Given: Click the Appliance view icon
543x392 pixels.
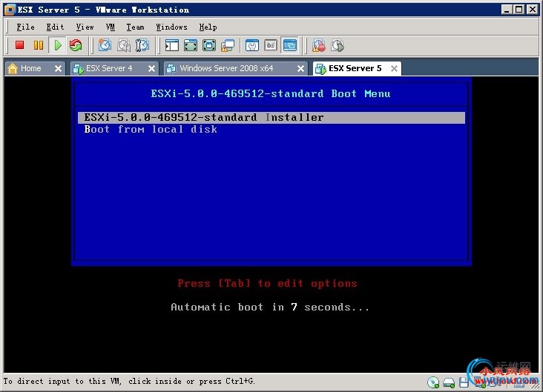Looking at the screenshot, I should click(x=271, y=45).
